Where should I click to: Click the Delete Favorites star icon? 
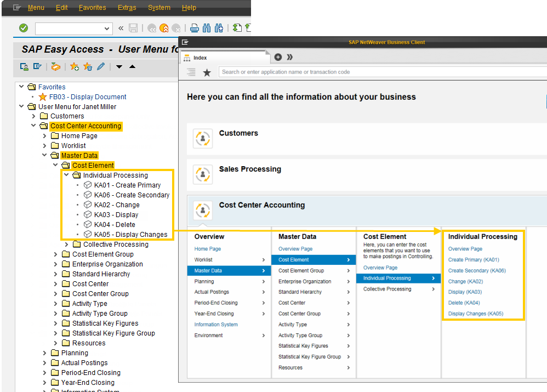point(88,66)
